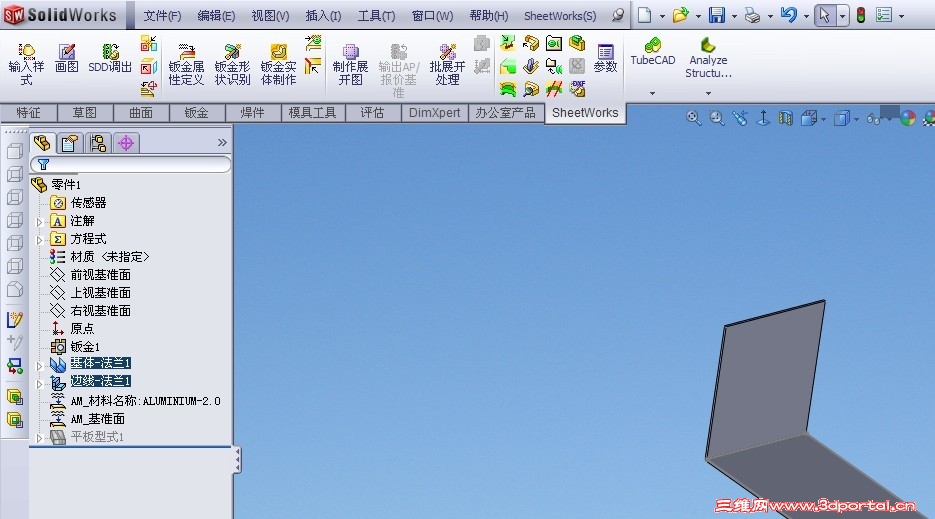The image size is (935, 519).
Task: Click 钣金实体制作 solid creation icon
Action: [278, 64]
